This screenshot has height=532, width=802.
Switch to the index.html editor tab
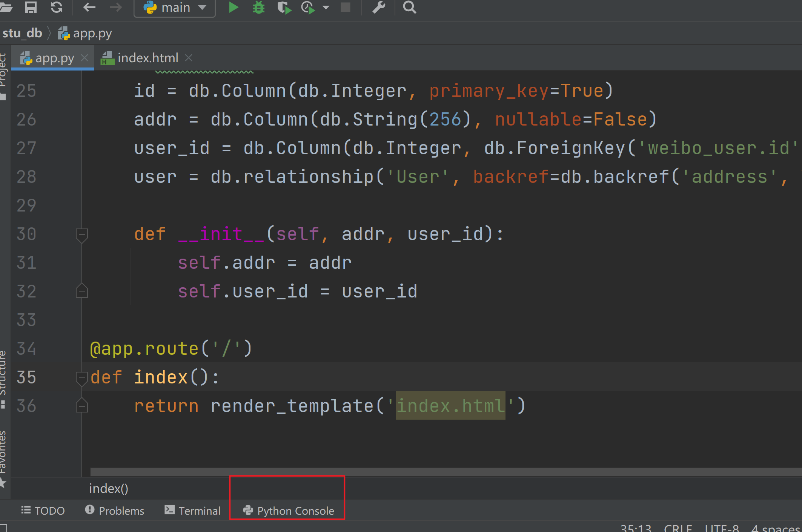click(147, 58)
